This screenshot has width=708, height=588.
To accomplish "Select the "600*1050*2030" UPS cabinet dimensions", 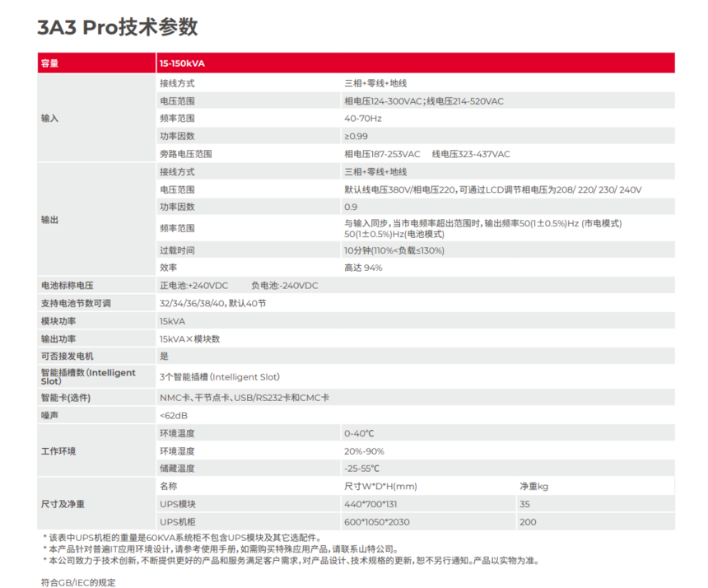I will click(376, 522).
